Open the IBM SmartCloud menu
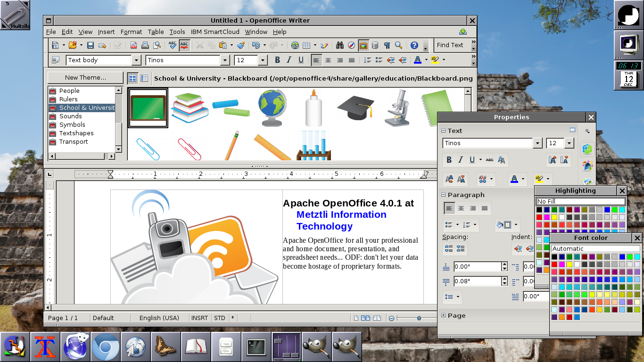The width and height of the screenshot is (644, 362). pos(215,32)
